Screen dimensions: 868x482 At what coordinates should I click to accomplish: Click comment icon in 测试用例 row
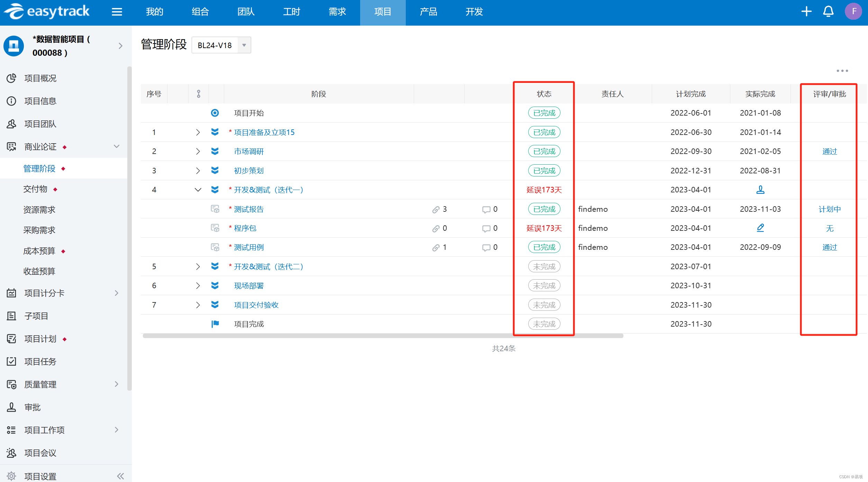[x=486, y=247]
